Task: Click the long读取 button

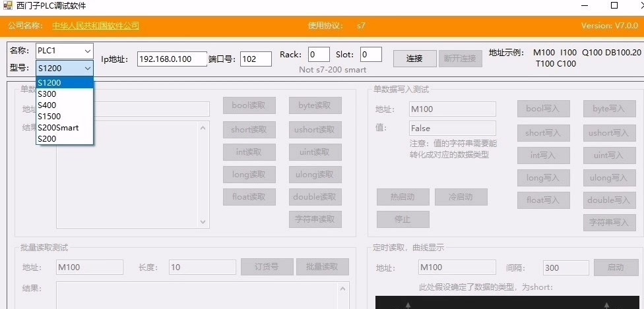Action: coord(249,175)
